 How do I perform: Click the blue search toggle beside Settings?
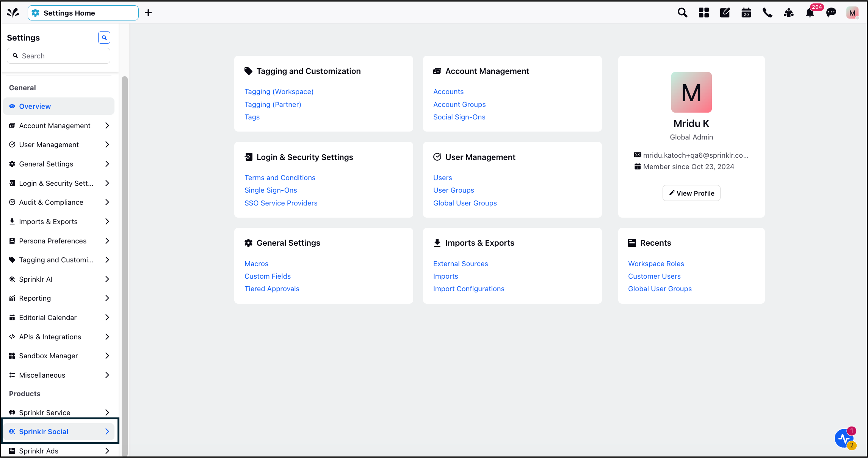point(104,38)
